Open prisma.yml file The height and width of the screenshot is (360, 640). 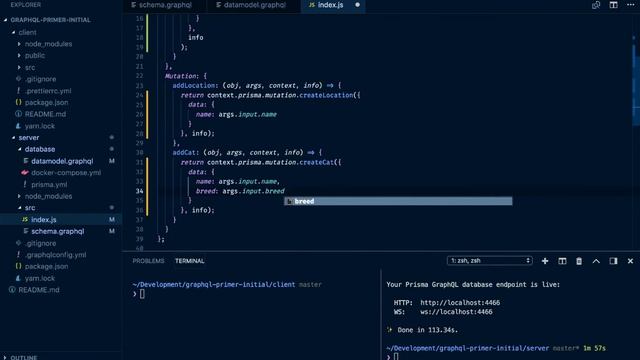coord(49,184)
